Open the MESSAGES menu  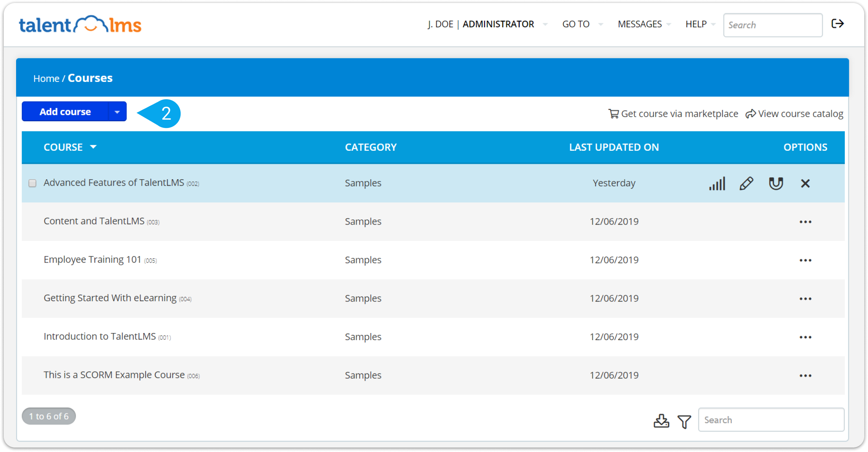(644, 24)
